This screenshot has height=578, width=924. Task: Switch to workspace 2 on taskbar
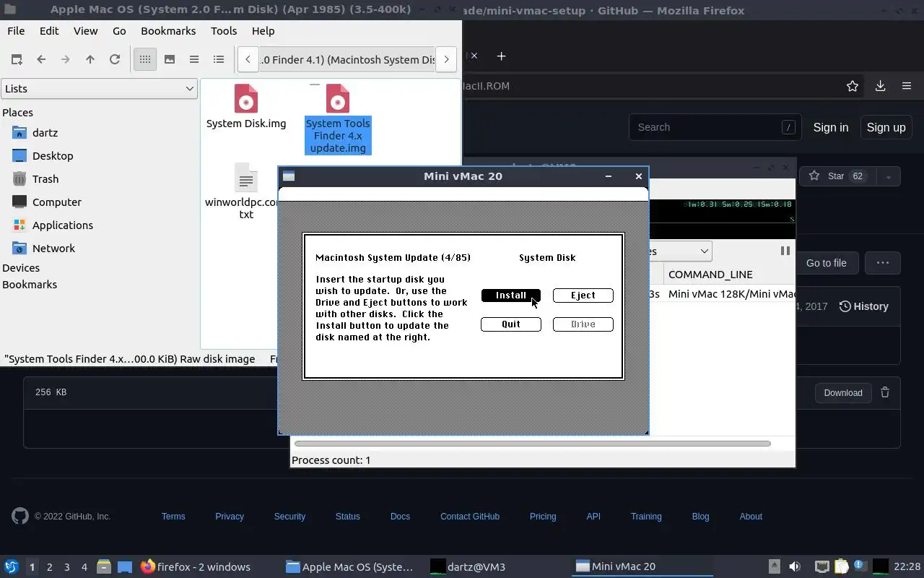pyautogui.click(x=49, y=567)
